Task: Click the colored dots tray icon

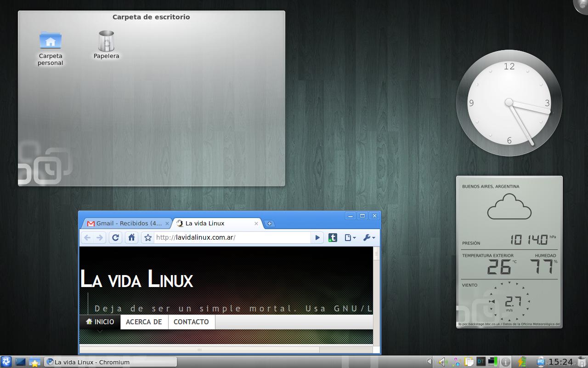Action: [456, 362]
